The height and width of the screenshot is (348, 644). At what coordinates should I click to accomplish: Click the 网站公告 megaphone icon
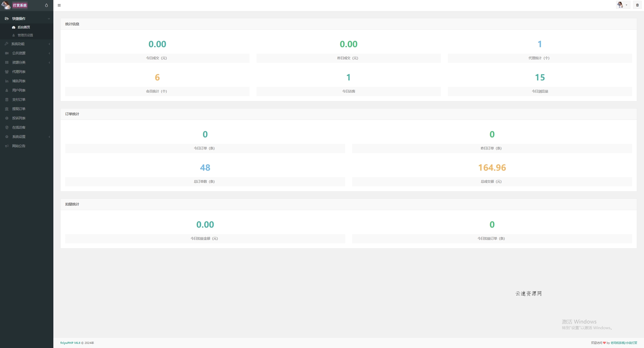tap(7, 146)
